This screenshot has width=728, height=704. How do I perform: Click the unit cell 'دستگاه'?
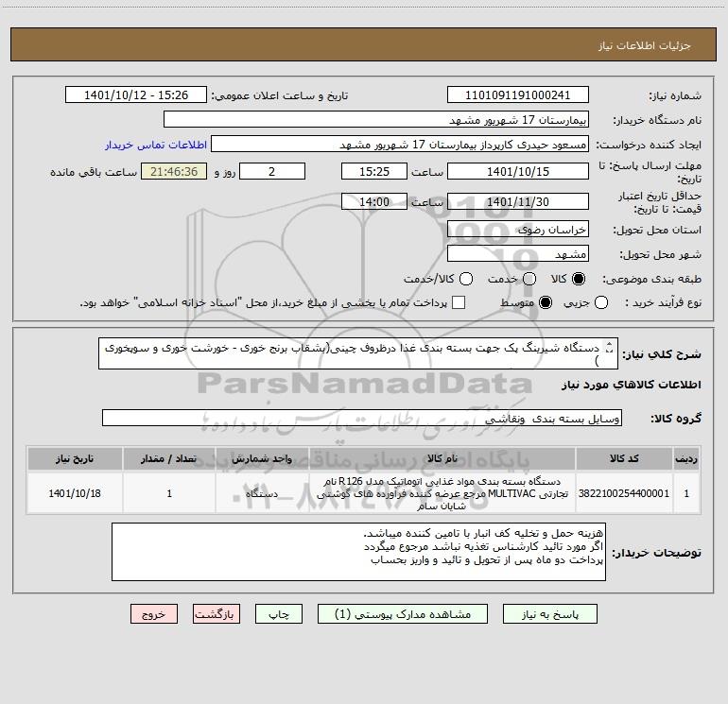click(262, 493)
